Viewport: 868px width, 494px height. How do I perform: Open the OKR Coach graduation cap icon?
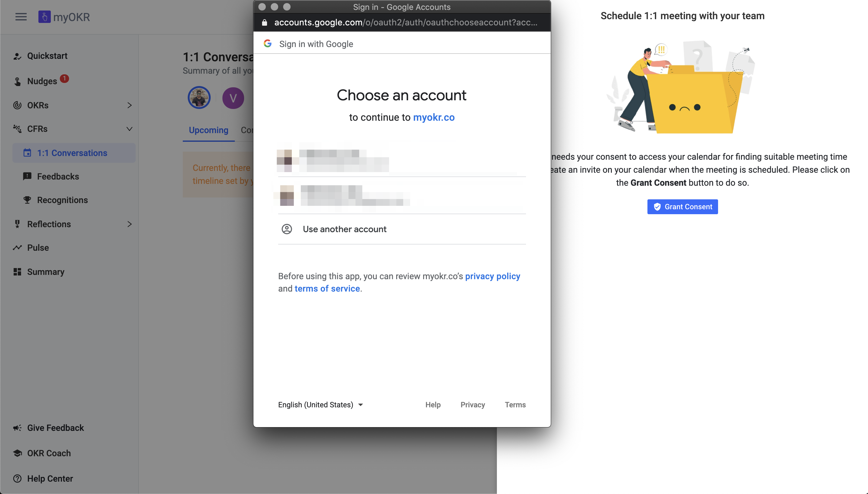(x=17, y=453)
